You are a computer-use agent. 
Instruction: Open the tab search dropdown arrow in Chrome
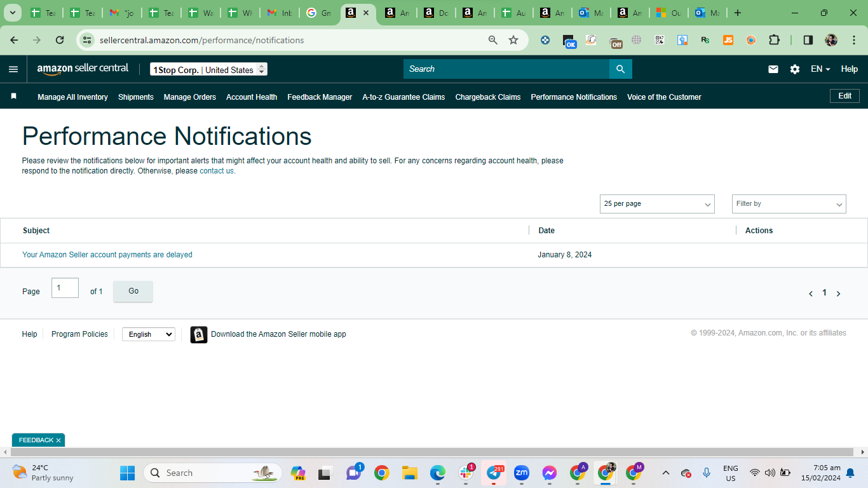pos(12,13)
